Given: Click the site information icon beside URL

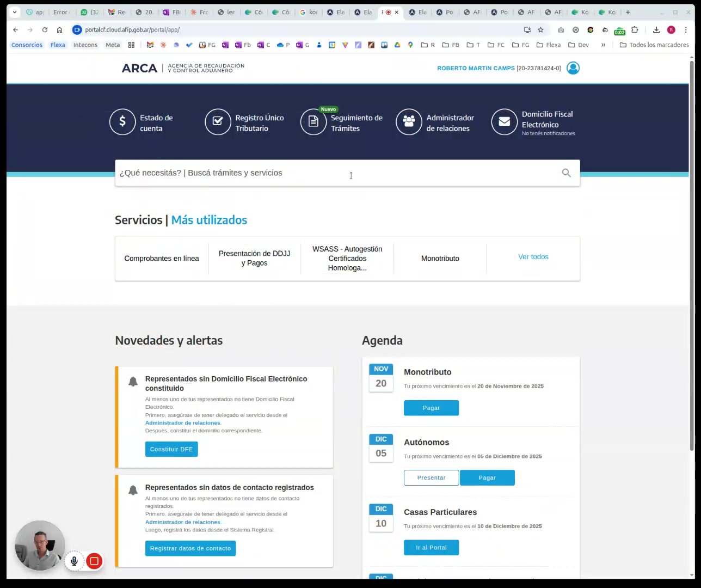Looking at the screenshot, I should (x=77, y=30).
